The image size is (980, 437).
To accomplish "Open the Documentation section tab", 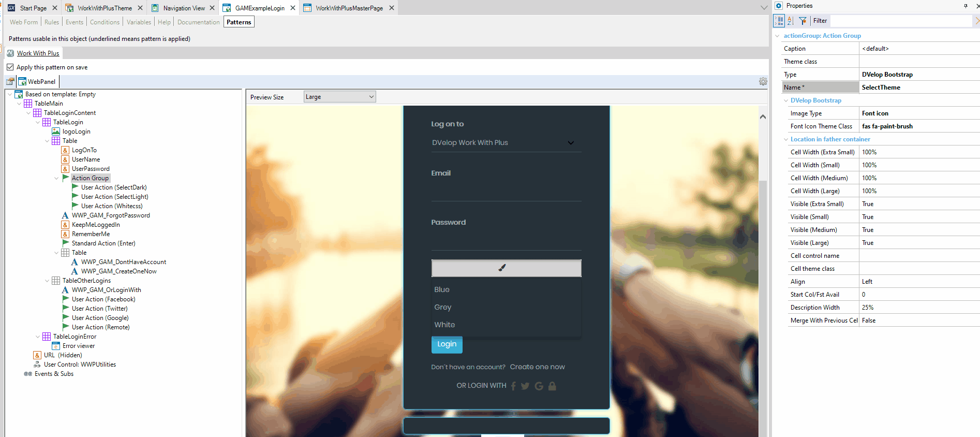I will [x=198, y=22].
